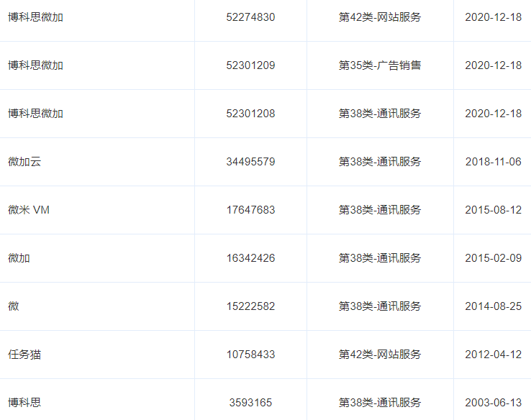This screenshot has width=531, height=420.
Task: Click the date 2012-04-12
Action: pos(494,355)
